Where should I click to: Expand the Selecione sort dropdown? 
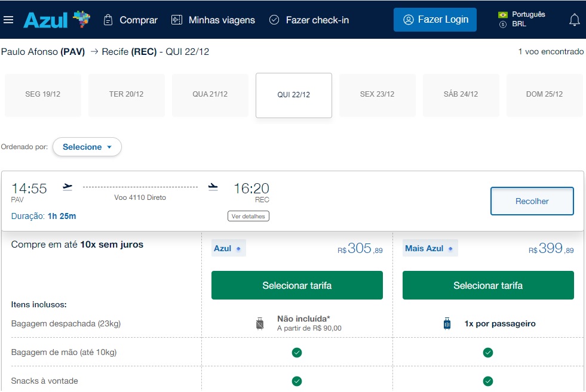coord(87,147)
